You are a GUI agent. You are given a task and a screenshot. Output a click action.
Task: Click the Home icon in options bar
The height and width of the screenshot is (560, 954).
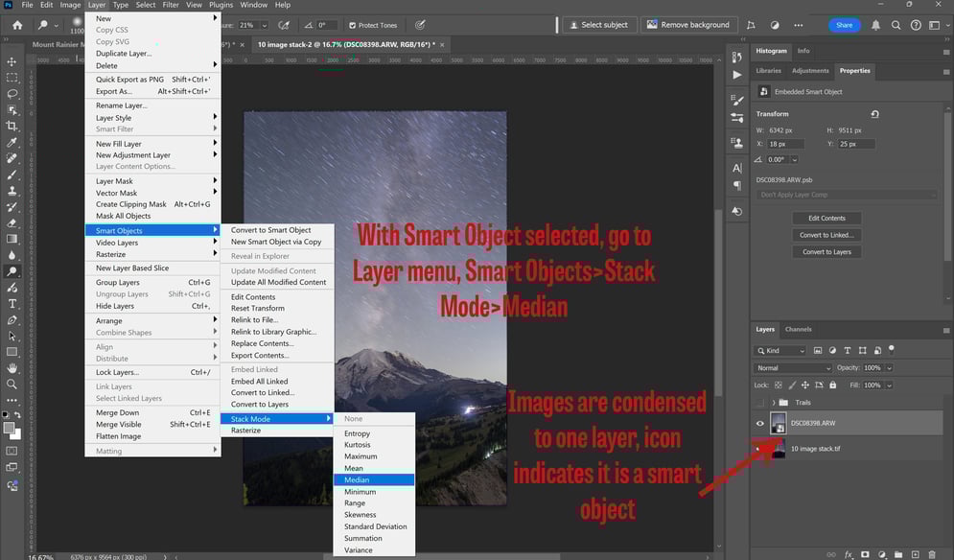click(x=17, y=25)
